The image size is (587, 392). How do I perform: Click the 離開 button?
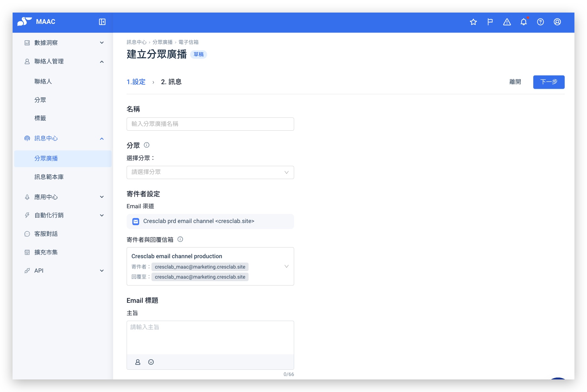(515, 82)
